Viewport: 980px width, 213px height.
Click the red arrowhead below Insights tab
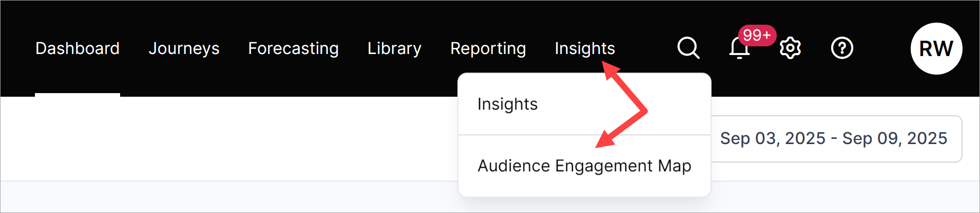[x=610, y=69]
